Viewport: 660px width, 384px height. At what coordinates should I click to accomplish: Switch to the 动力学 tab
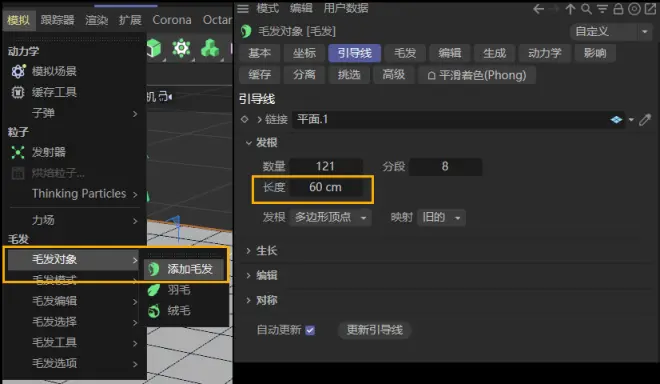point(545,53)
